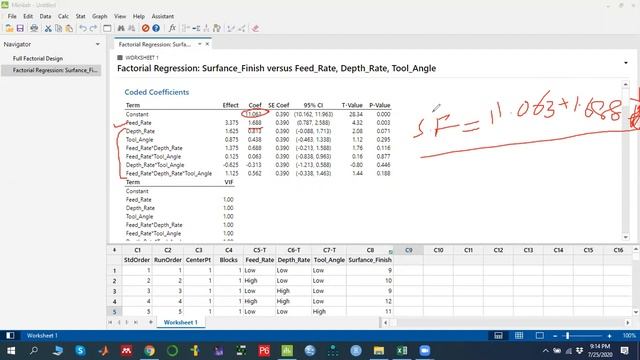Open the Graph menu

(99, 16)
